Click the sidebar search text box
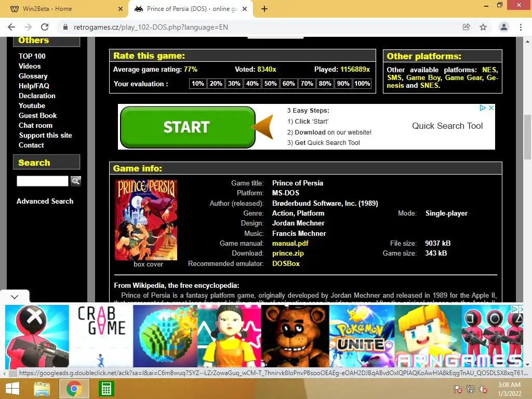Image resolution: width=532 pixels, height=399 pixels. pos(43,181)
